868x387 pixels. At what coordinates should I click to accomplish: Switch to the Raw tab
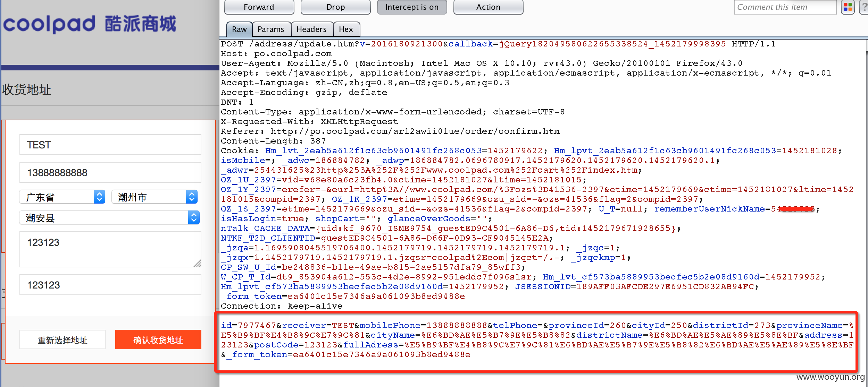239,29
